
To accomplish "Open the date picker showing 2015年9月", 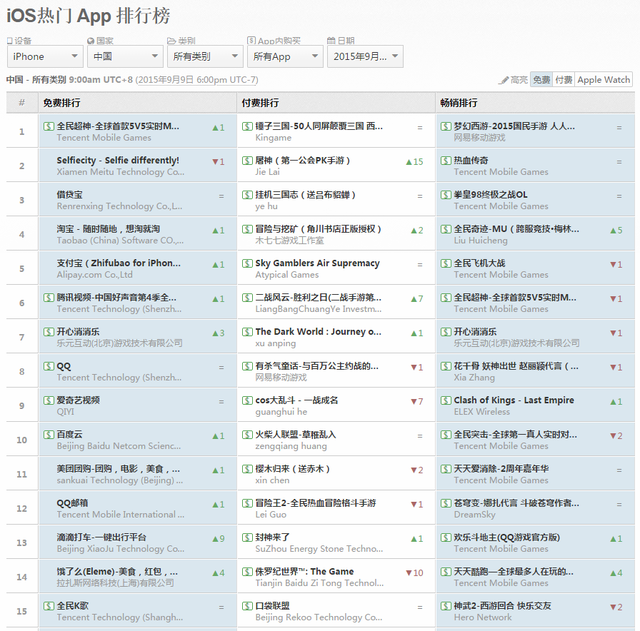I will (x=364, y=57).
